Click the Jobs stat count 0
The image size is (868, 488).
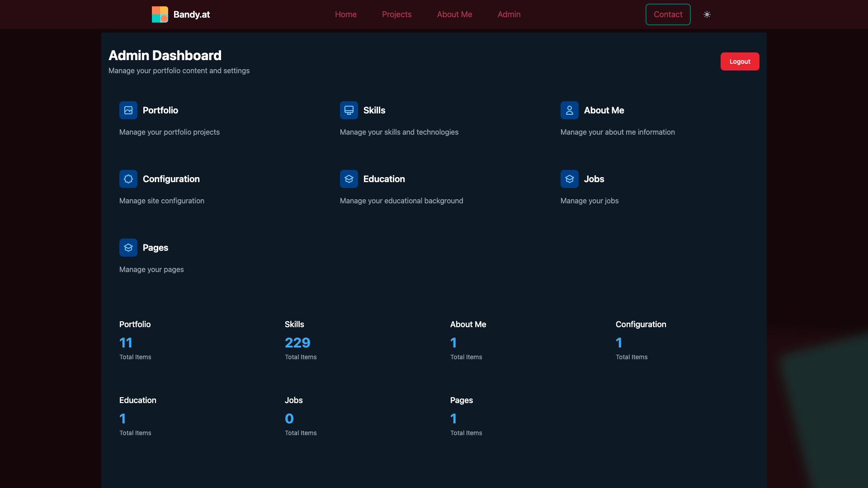(289, 418)
